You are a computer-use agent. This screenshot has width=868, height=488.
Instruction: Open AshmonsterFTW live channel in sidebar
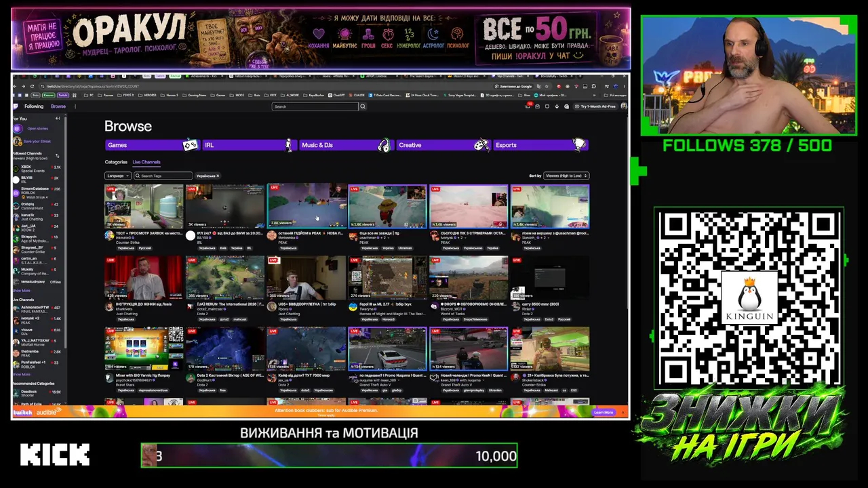click(x=37, y=309)
